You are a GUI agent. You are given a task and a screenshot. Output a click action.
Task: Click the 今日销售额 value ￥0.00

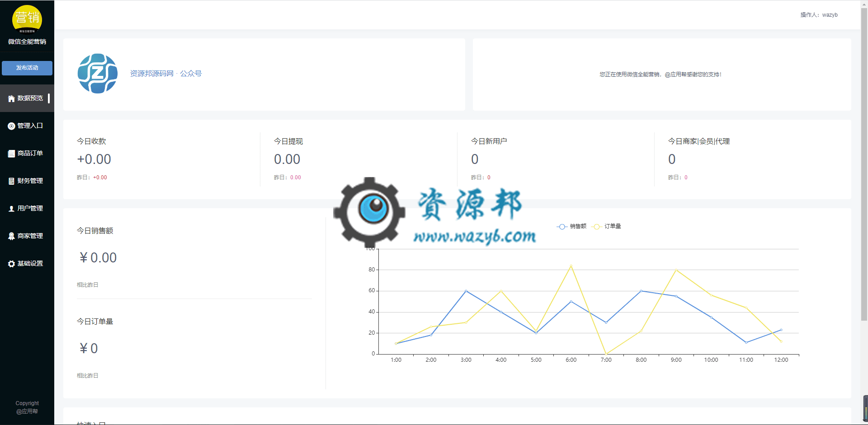tap(98, 258)
